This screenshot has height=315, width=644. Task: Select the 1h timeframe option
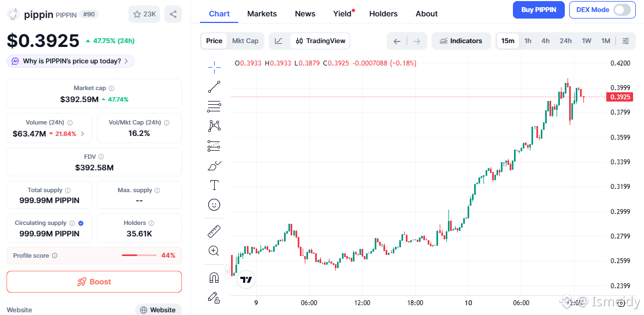click(x=528, y=41)
